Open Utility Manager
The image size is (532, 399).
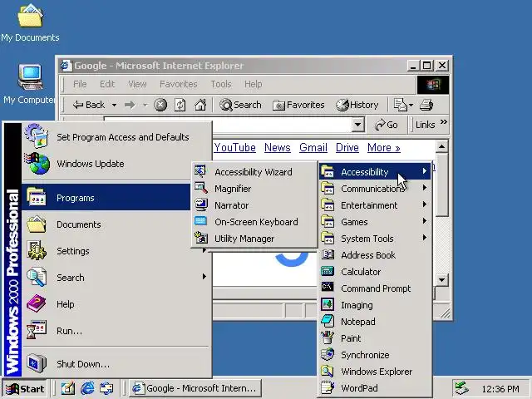(254, 239)
